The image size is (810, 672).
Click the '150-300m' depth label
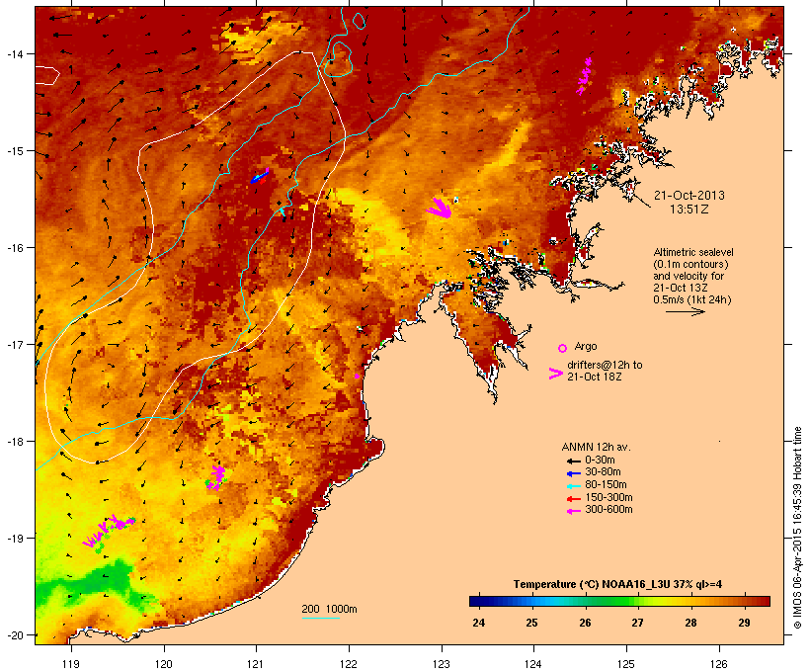coord(608,497)
